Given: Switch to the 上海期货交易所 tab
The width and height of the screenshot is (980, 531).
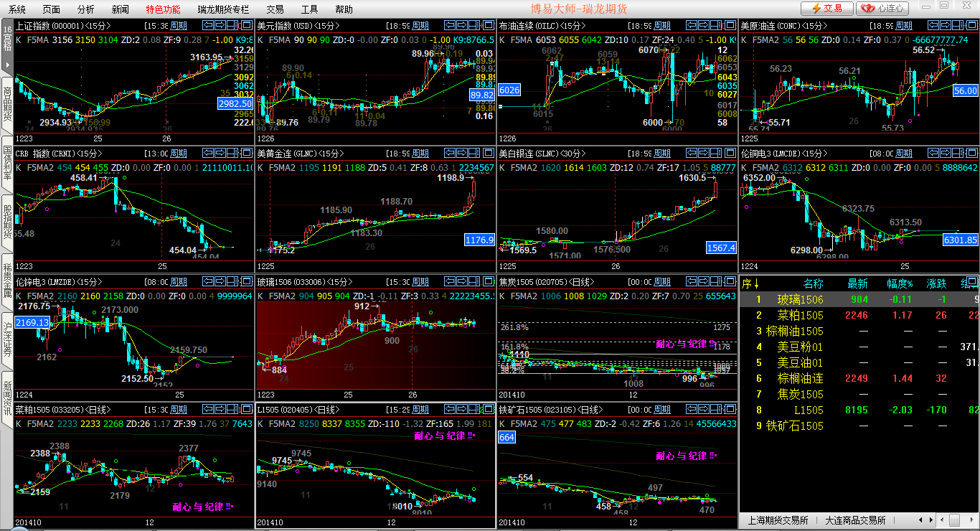Looking at the screenshot, I should (x=778, y=520).
